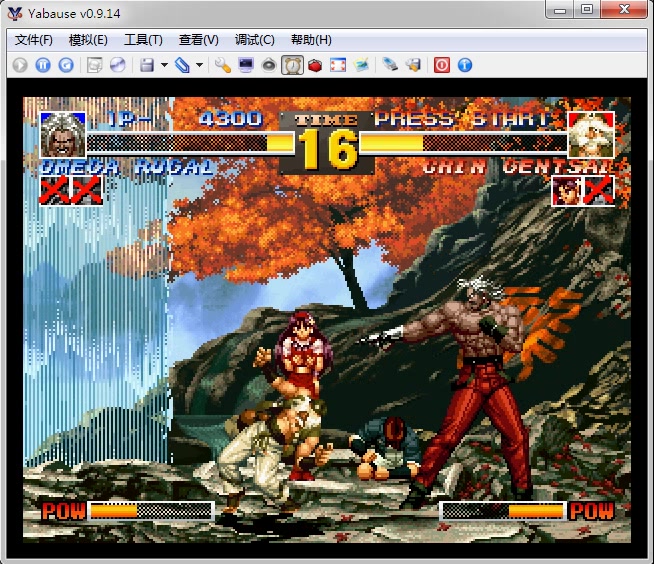Click the score value 4300
This screenshot has height=564, width=654.
pyautogui.click(x=231, y=119)
